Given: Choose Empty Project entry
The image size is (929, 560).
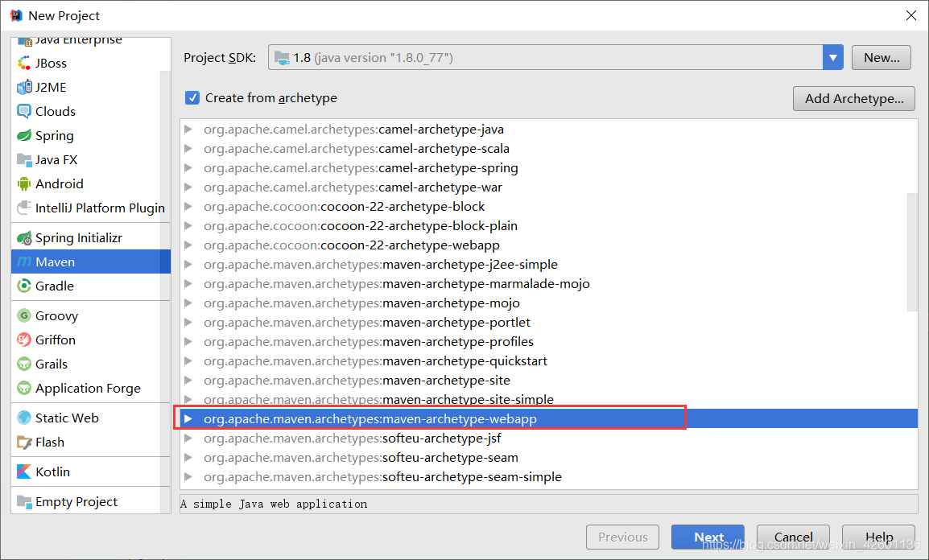Looking at the screenshot, I should click(91, 502).
